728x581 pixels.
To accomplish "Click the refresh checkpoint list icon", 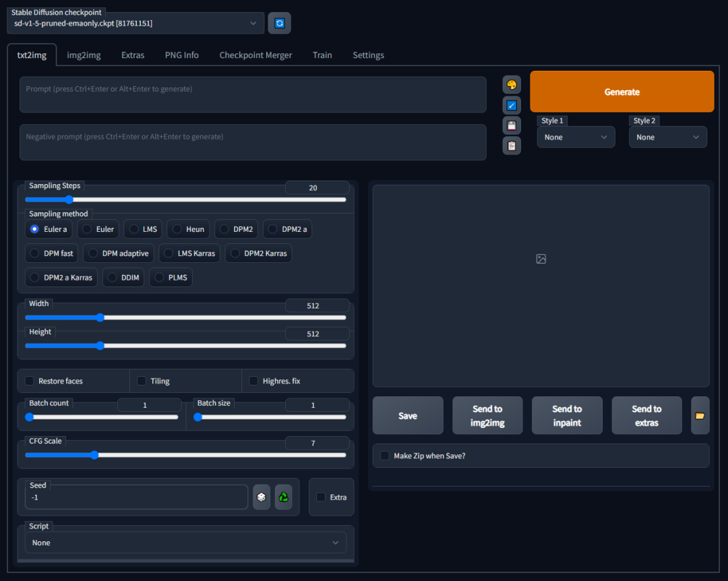I will (280, 23).
